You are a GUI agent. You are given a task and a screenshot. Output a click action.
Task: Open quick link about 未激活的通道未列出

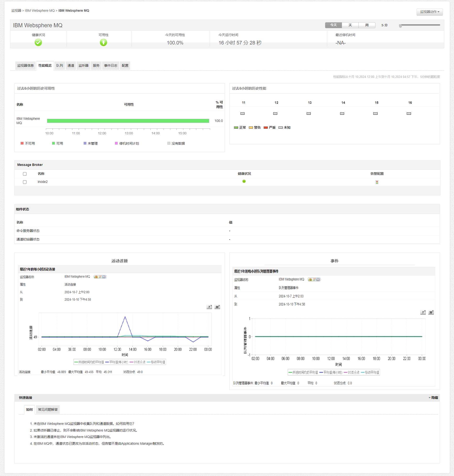pos(73,437)
